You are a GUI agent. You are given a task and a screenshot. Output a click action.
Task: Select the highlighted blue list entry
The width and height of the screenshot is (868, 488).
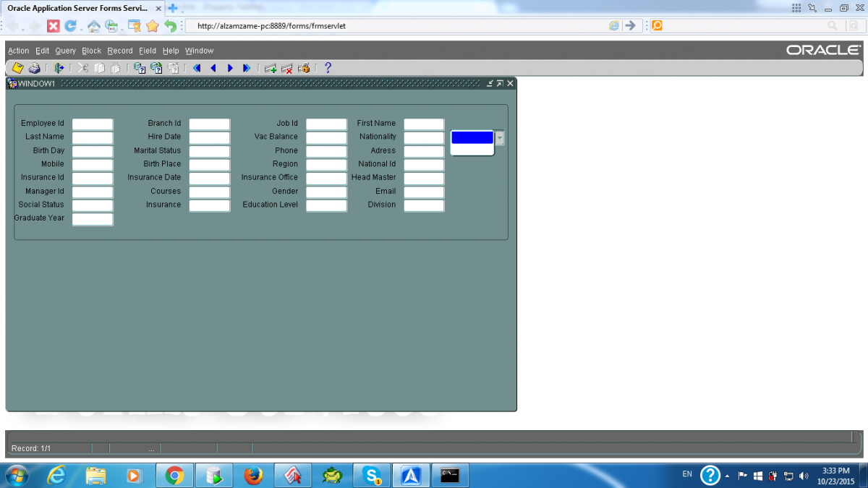coord(472,137)
